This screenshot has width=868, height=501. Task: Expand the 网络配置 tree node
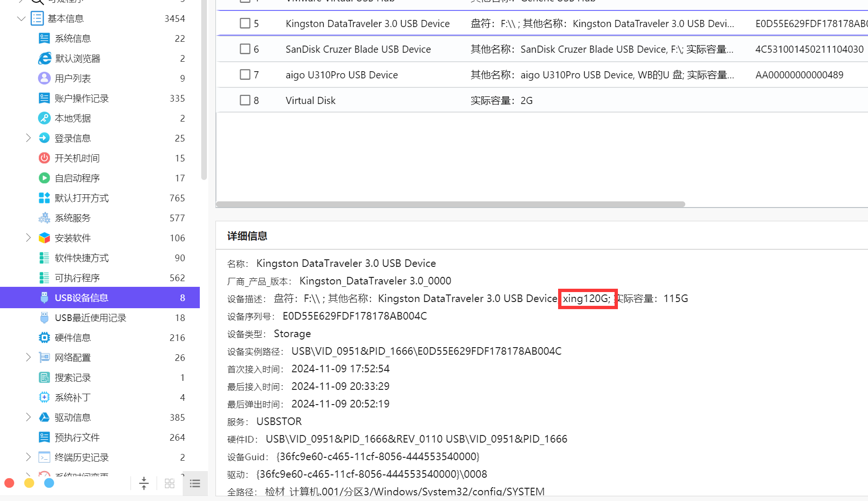[x=28, y=358]
